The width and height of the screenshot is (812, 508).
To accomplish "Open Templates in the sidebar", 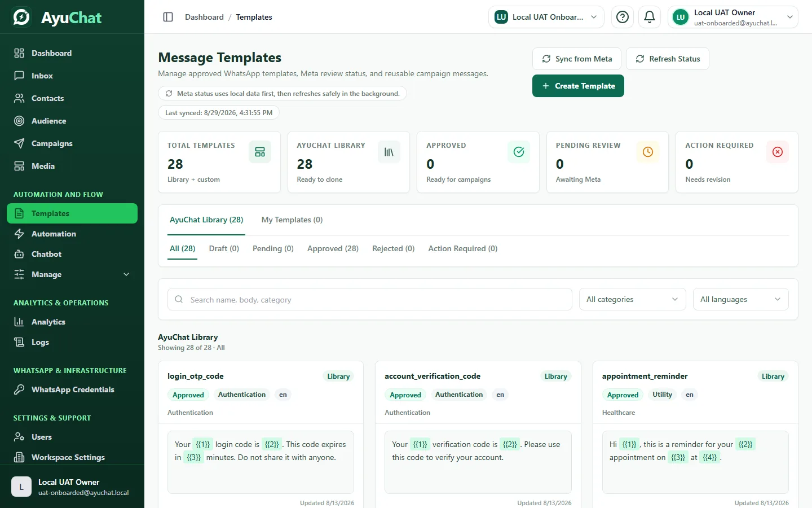I will (72, 213).
